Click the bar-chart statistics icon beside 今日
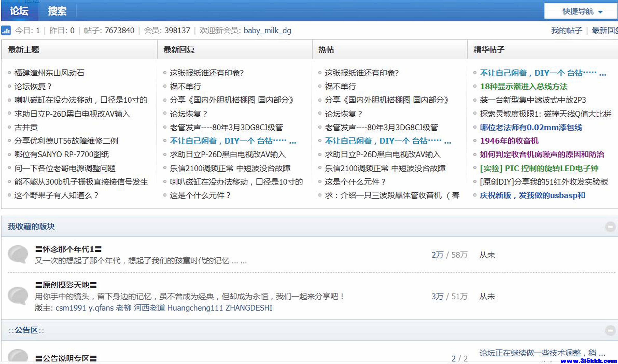 [x=6, y=30]
